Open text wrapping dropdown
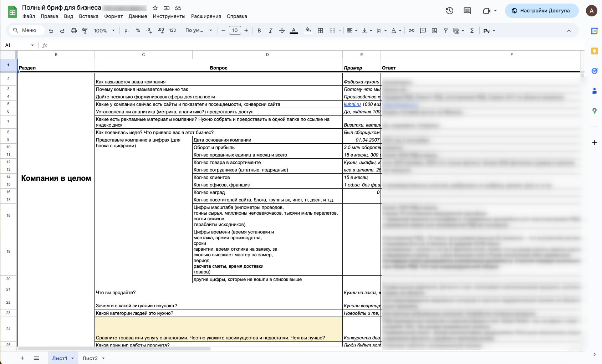 (x=382, y=31)
